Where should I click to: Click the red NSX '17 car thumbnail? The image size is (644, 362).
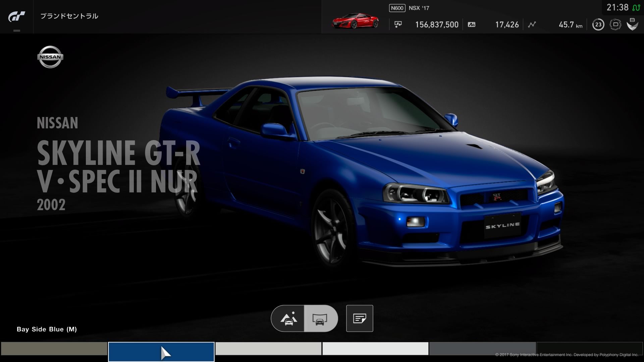[x=355, y=21]
